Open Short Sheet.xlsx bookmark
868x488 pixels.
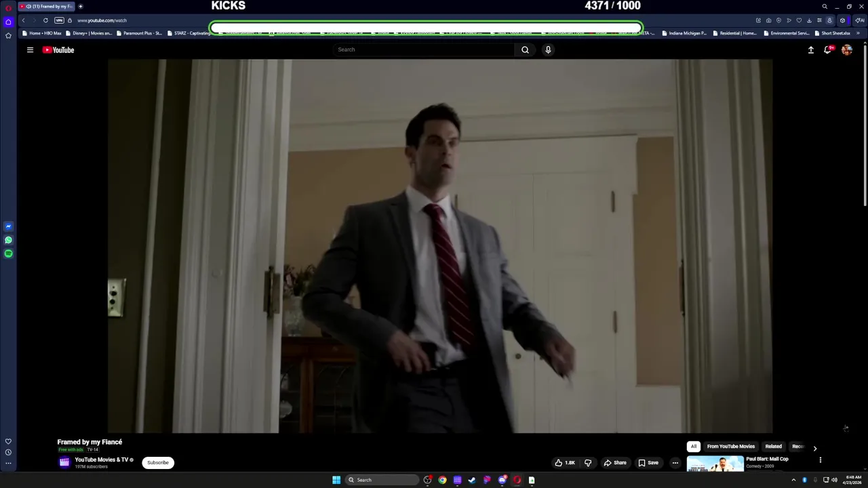[832, 33]
